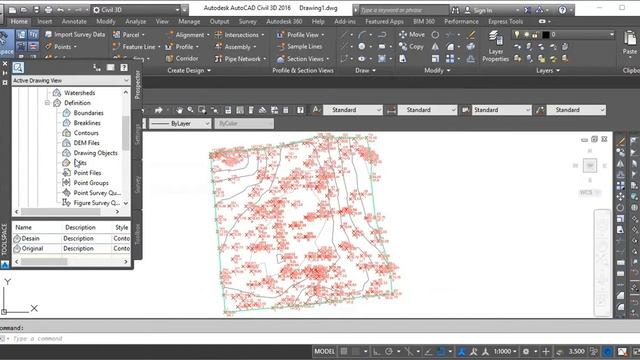Select the Copy tool

coord(411,47)
